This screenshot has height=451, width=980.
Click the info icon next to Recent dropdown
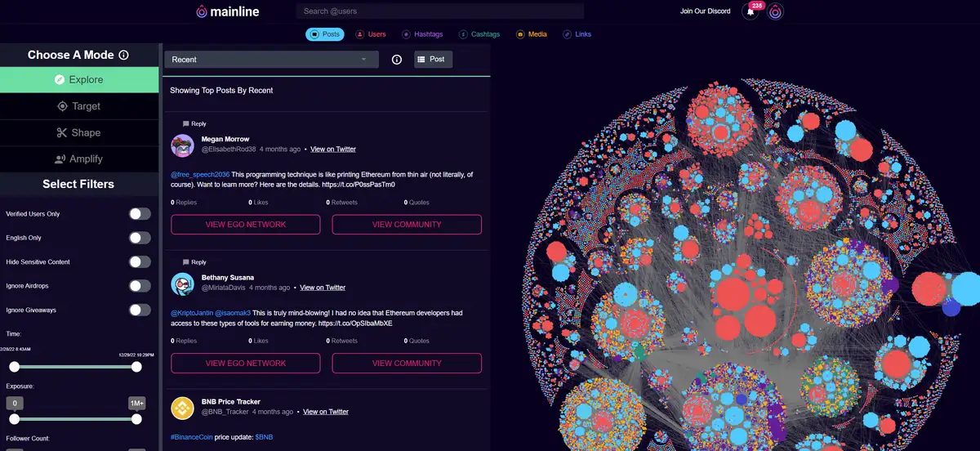[x=397, y=60]
